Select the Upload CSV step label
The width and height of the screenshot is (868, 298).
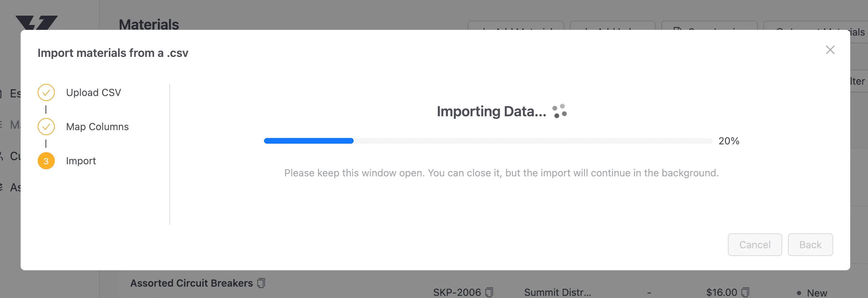(x=94, y=92)
